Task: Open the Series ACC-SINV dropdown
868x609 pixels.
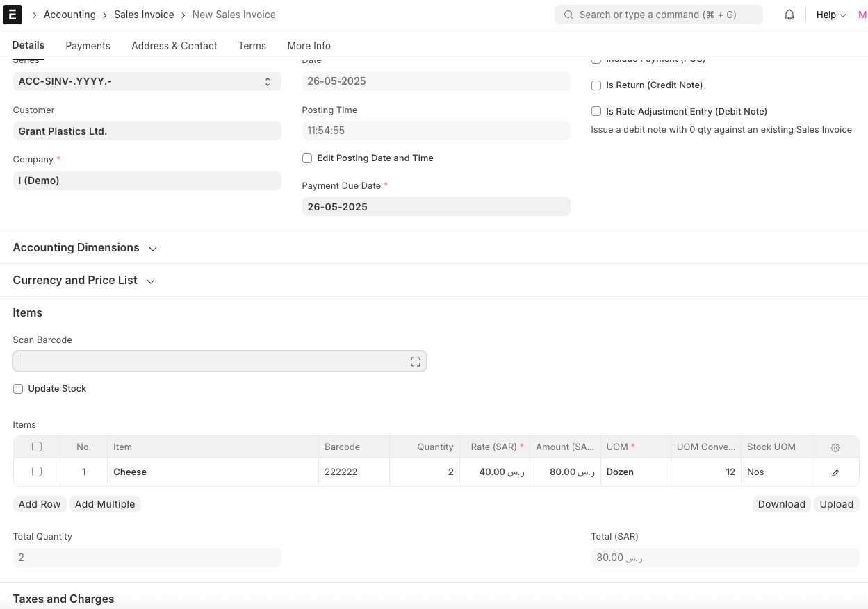Action: (x=147, y=81)
